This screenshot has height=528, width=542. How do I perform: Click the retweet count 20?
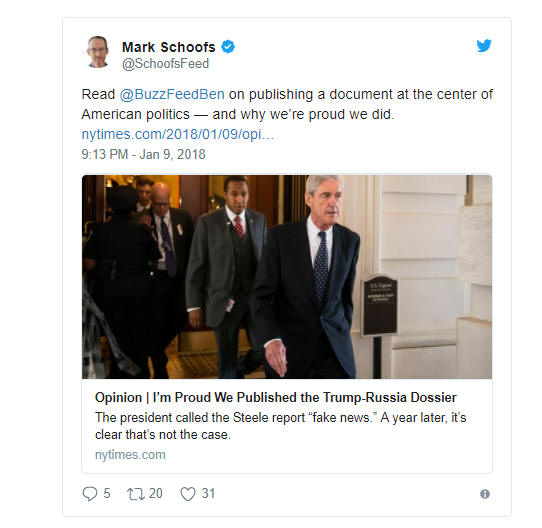point(156,493)
